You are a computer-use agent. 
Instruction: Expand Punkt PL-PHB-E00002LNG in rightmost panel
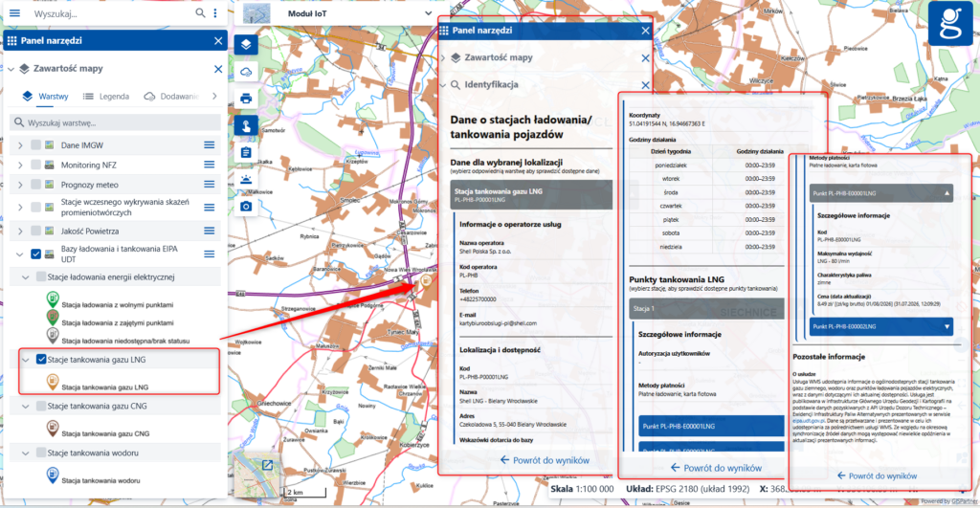click(x=881, y=326)
